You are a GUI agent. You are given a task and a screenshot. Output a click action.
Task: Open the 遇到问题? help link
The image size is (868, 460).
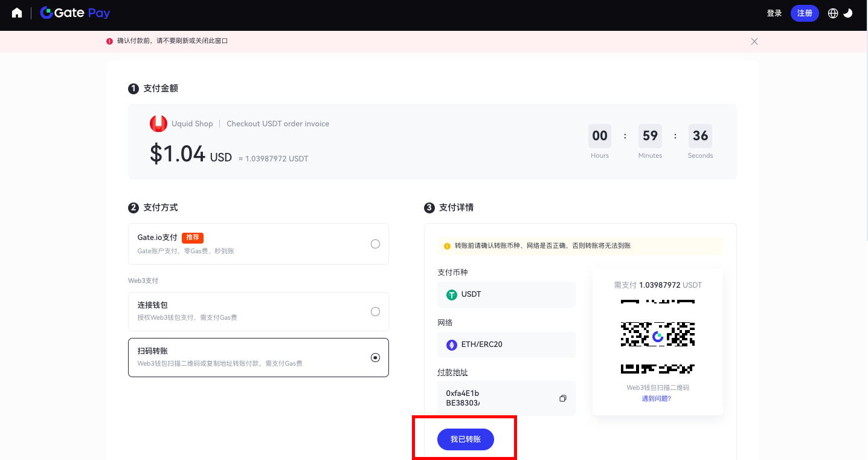coord(657,398)
